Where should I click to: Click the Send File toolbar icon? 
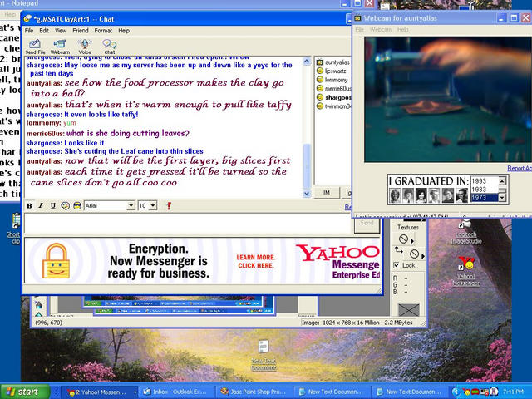[x=35, y=47]
